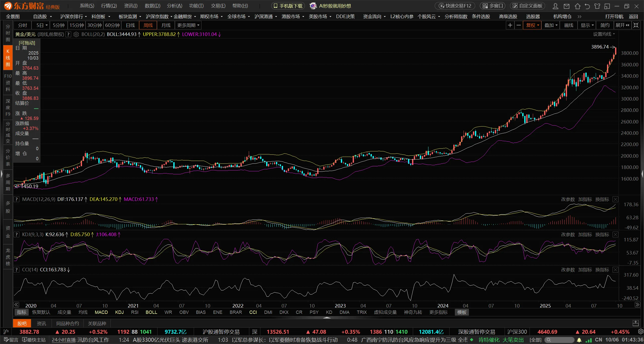Click the home icon in title bar
Image resolution: width=644 pixels, height=344 pixels.
(x=577, y=6)
